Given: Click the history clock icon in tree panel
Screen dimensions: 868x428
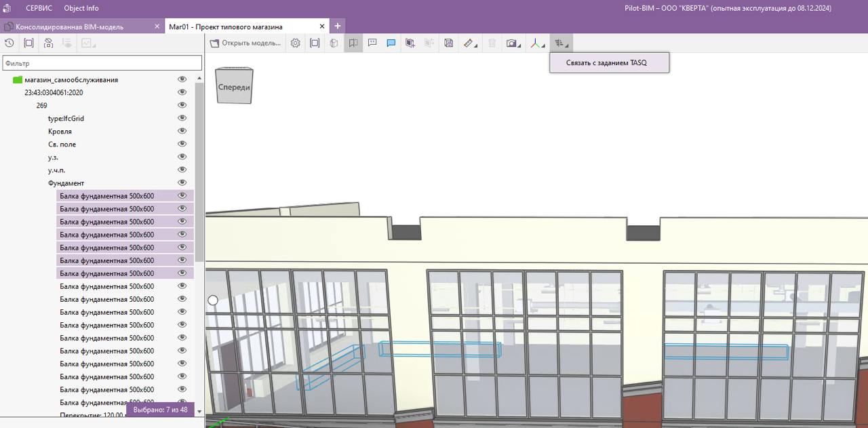Looking at the screenshot, I should point(9,43).
